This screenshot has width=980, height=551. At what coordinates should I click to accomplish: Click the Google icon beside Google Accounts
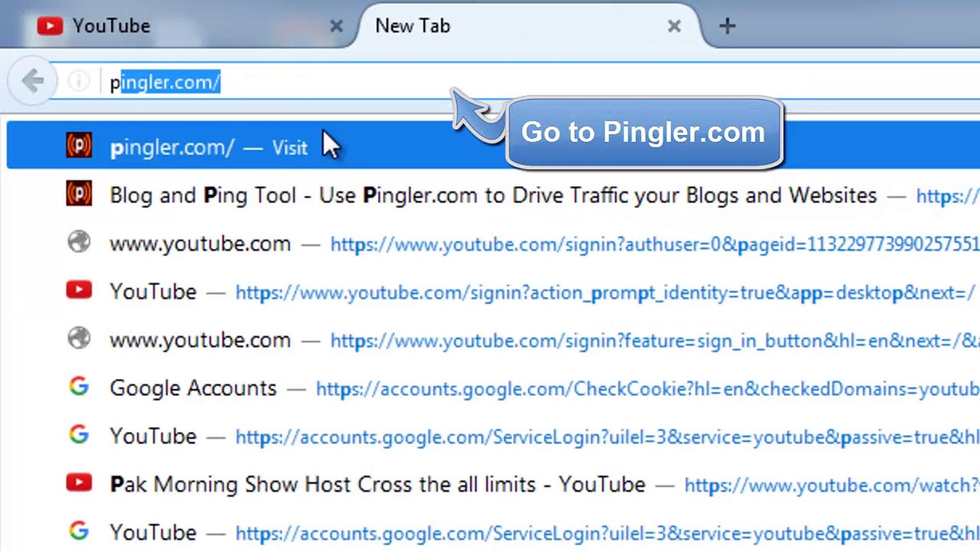pyautogui.click(x=79, y=386)
